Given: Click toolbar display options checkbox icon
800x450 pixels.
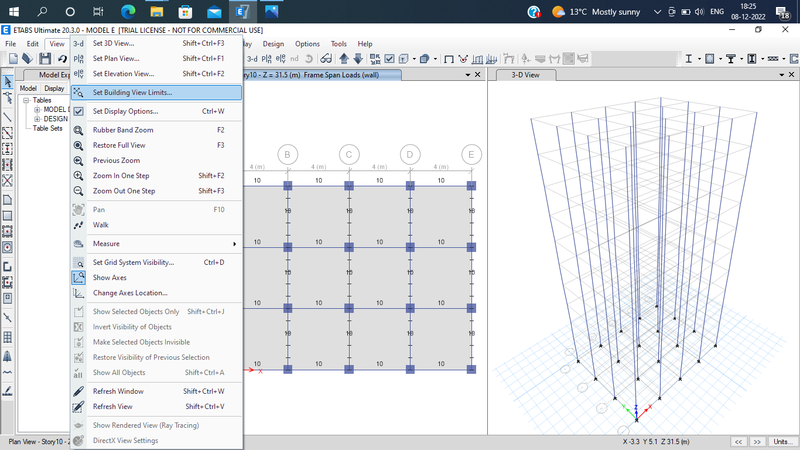Looking at the screenshot, I should tap(389, 59).
